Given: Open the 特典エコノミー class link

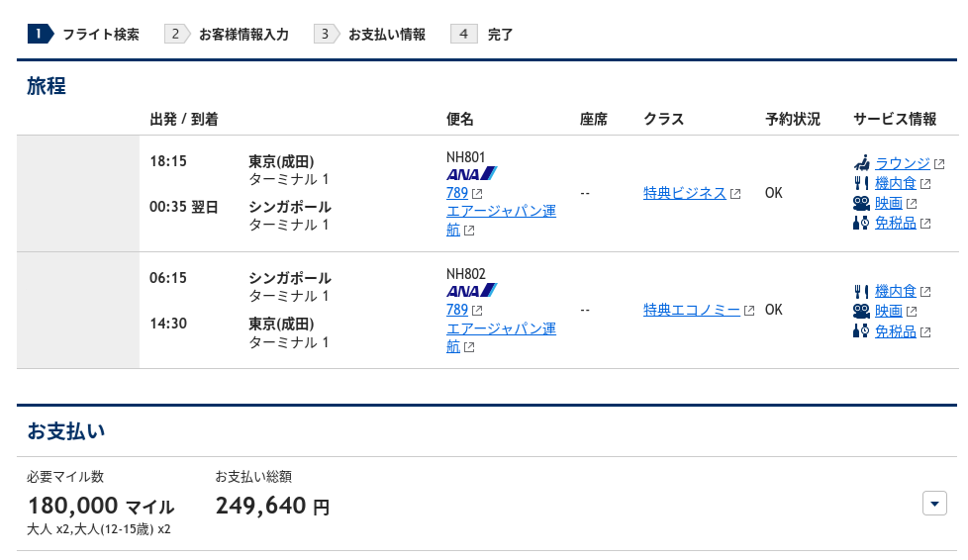Looking at the screenshot, I should pos(692,310).
